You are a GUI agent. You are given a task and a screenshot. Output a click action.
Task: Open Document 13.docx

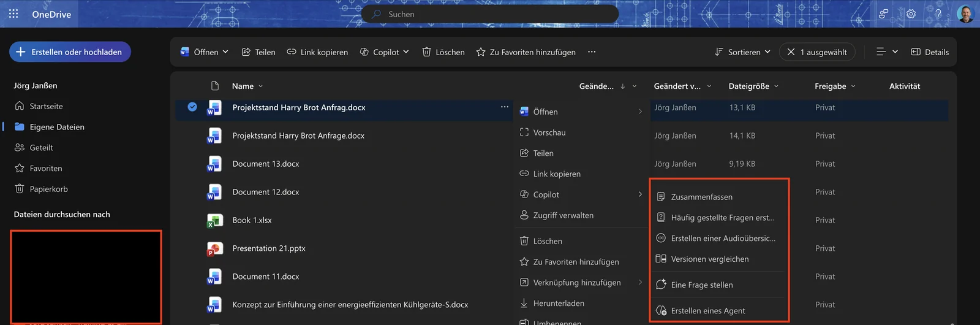(x=266, y=164)
